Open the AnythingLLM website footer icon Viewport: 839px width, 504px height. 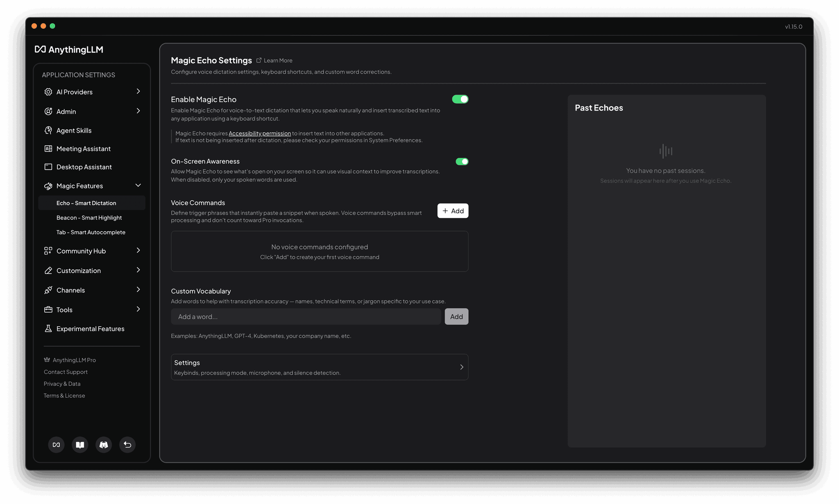click(x=56, y=445)
